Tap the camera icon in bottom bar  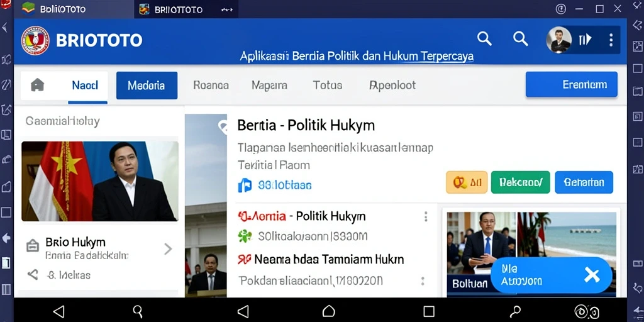pos(587,312)
